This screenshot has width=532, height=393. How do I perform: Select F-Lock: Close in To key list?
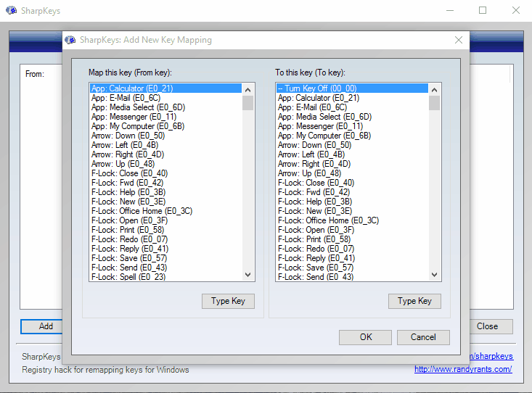[353, 183]
